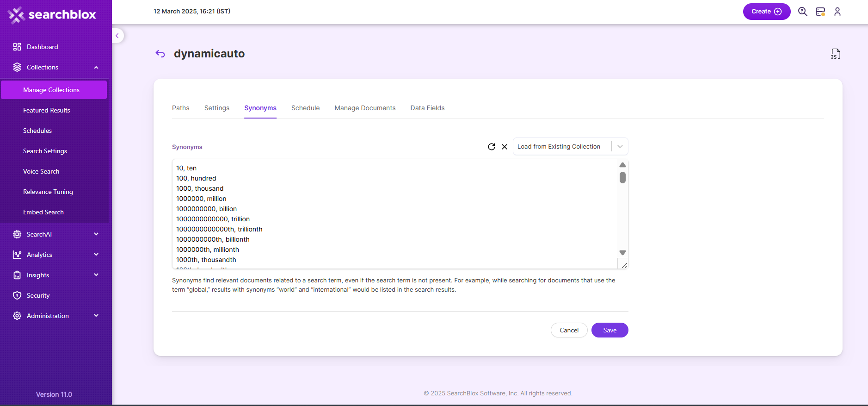Select the Synonyms tab

[x=260, y=108]
